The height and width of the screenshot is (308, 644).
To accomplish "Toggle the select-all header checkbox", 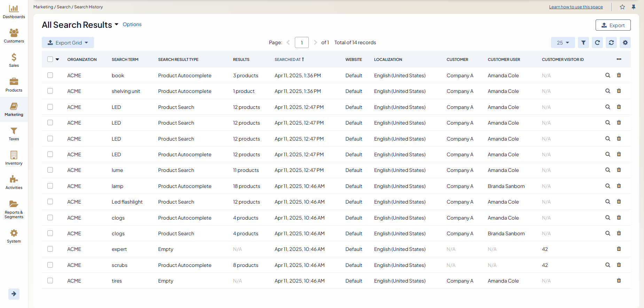I will (x=50, y=59).
